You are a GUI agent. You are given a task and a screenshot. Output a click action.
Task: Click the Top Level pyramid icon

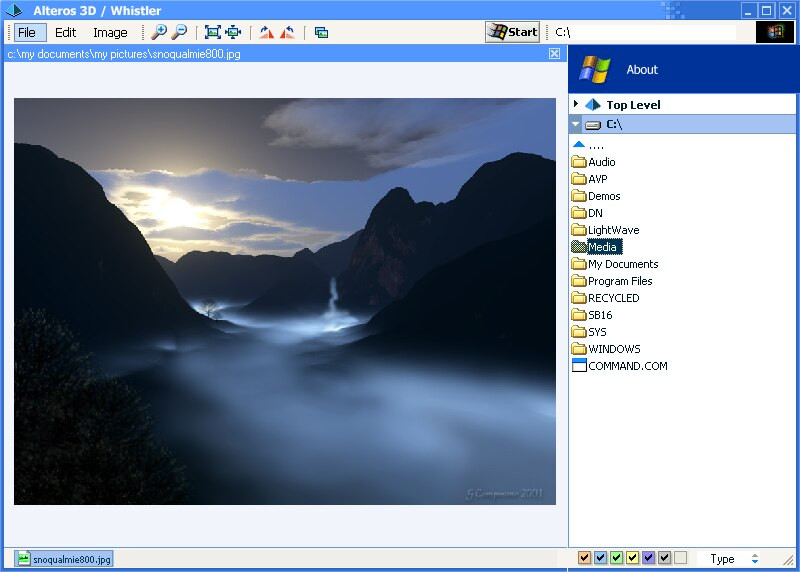(x=592, y=105)
